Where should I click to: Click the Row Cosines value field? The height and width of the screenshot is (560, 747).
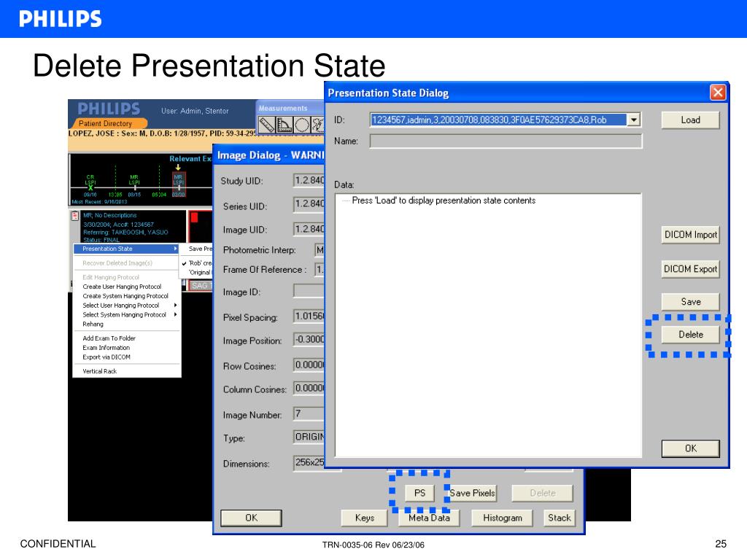(309, 365)
